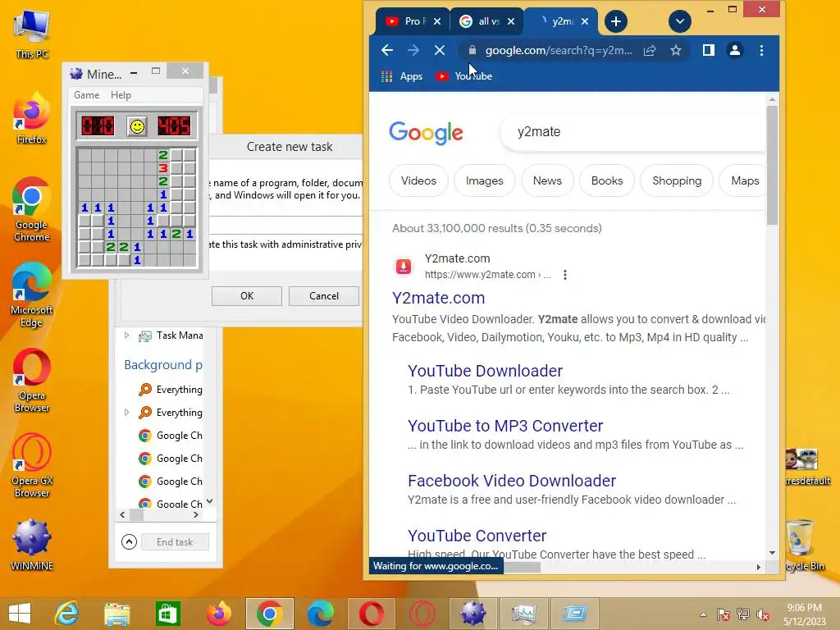The width and height of the screenshot is (840, 630).
Task: Expand Task Manager process row
Action: (126, 336)
